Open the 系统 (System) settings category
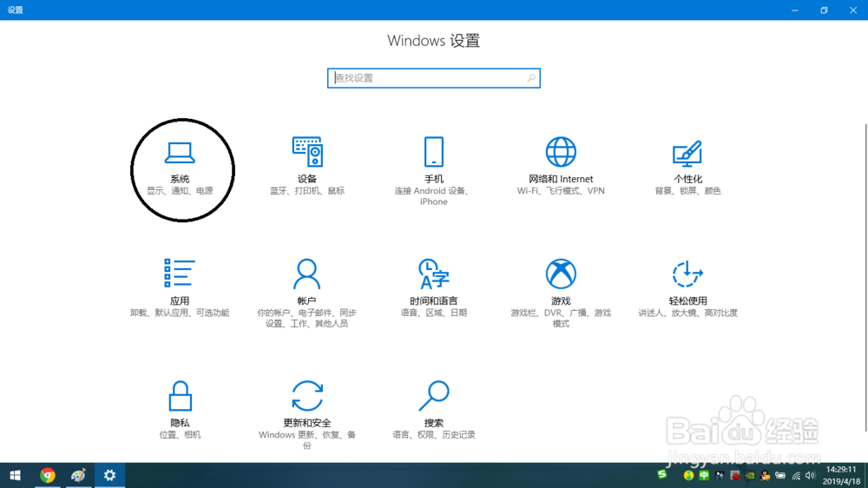Image resolution: width=868 pixels, height=488 pixels. coord(180,169)
